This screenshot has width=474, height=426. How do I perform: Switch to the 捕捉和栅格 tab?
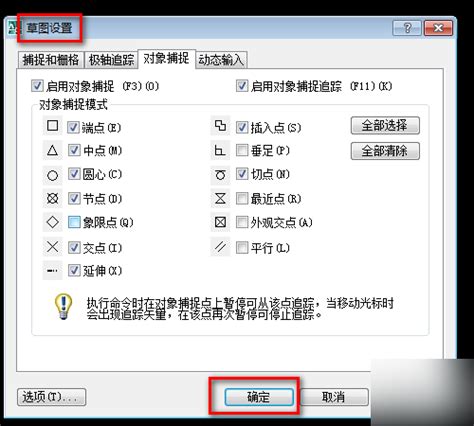coord(51,60)
